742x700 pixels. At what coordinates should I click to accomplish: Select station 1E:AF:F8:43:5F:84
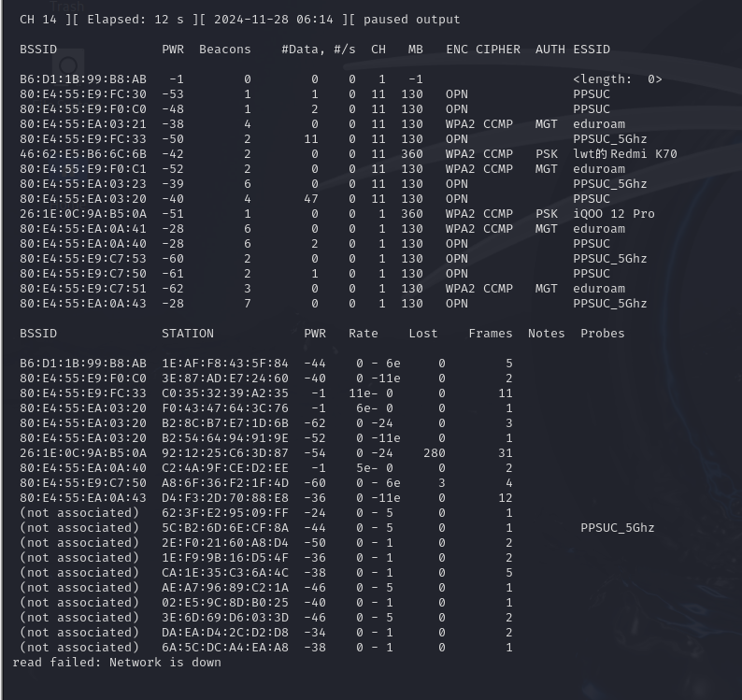point(225,364)
